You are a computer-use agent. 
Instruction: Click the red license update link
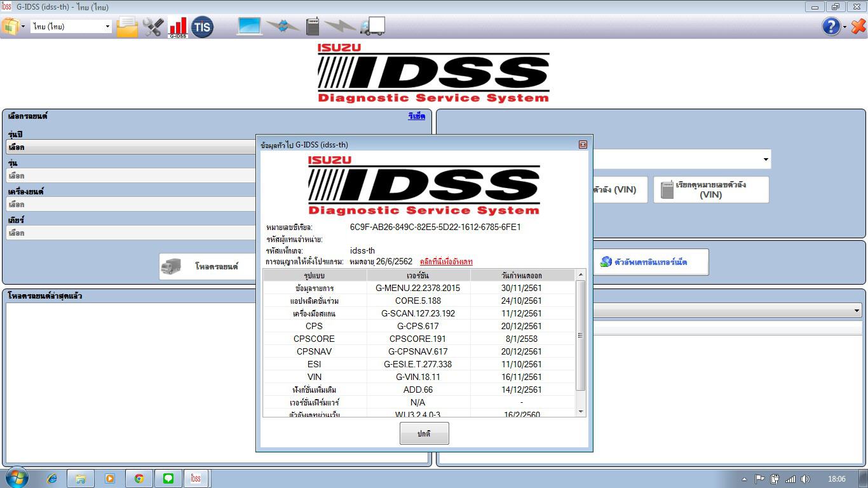pyautogui.click(x=446, y=262)
